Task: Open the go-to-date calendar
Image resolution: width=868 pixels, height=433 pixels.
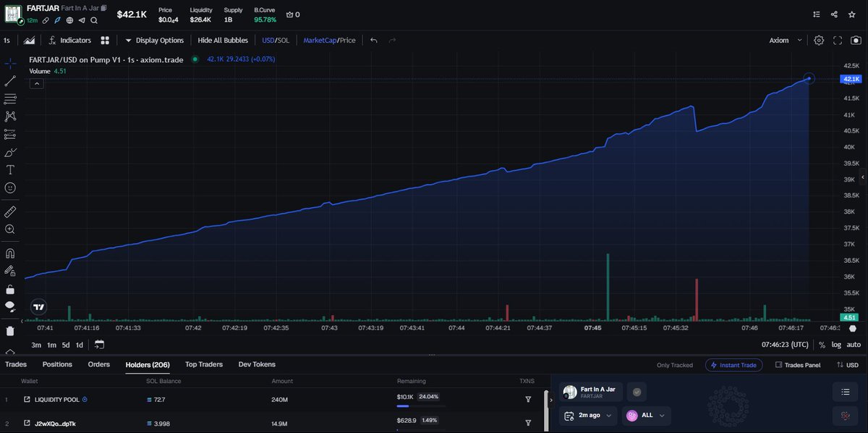Action: [99, 345]
